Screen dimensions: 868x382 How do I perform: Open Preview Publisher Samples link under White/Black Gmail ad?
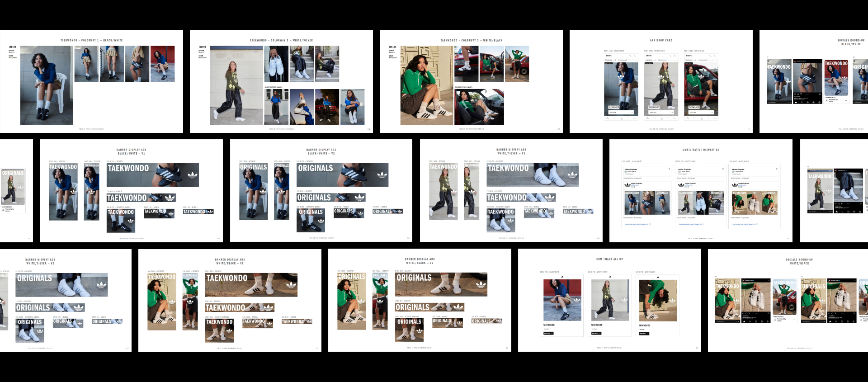tap(745, 224)
